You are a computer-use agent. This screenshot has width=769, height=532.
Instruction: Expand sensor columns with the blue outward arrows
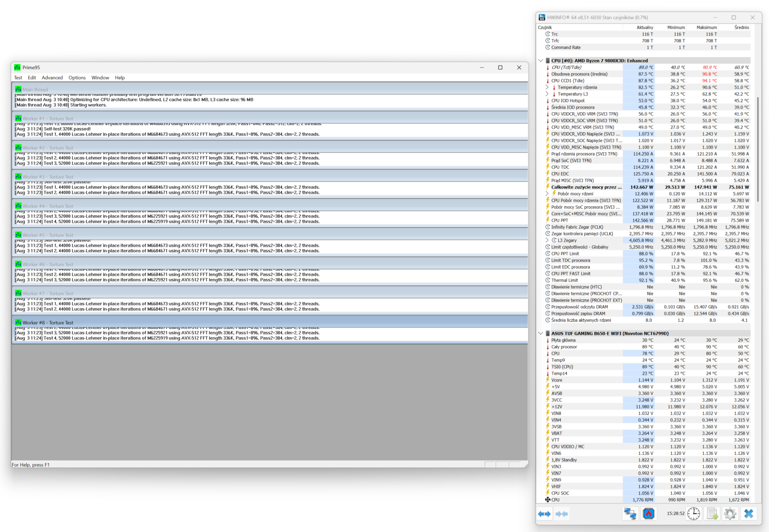click(x=544, y=514)
